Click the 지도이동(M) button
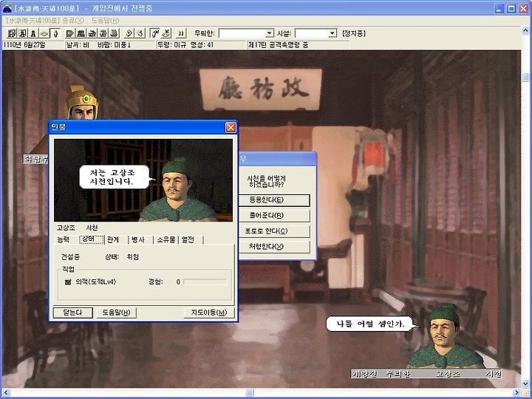This screenshot has height=399, width=532. pyautogui.click(x=208, y=313)
